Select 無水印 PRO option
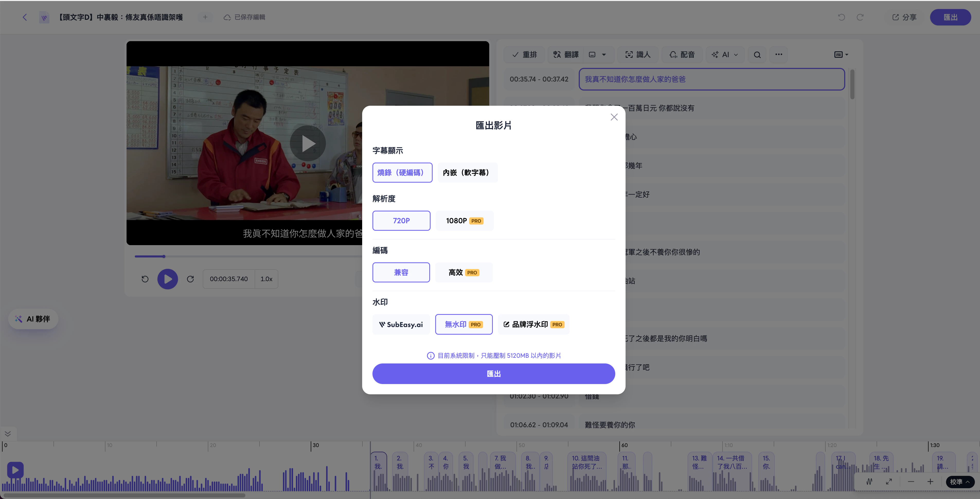980x499 pixels. [463, 324]
